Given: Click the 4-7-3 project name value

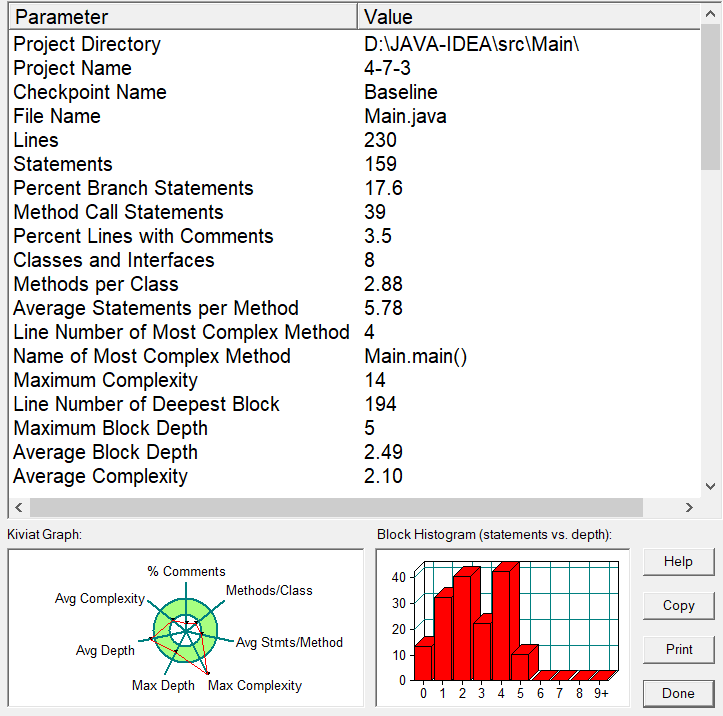Looking at the screenshot, I should pyautogui.click(x=387, y=68).
